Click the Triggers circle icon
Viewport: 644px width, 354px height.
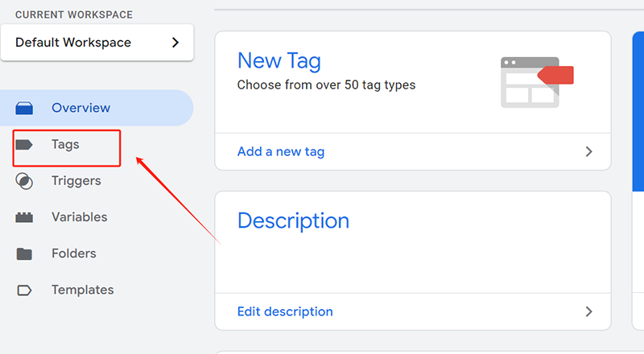pyautogui.click(x=24, y=181)
